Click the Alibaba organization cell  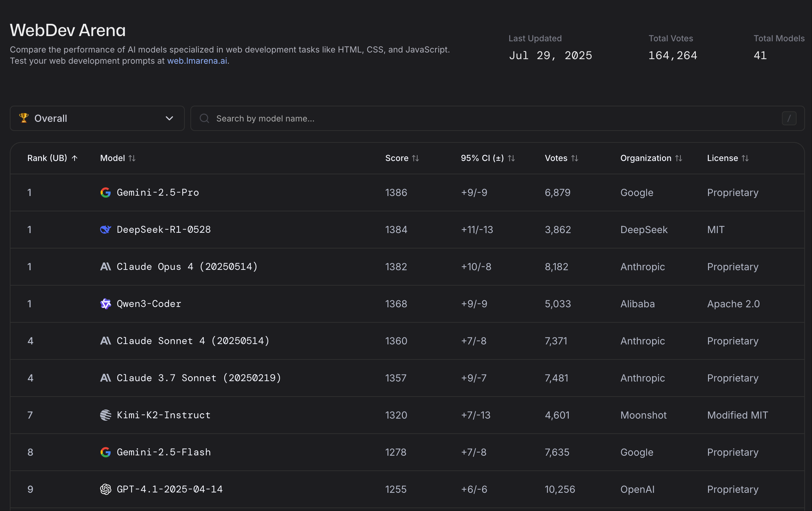[638, 304]
